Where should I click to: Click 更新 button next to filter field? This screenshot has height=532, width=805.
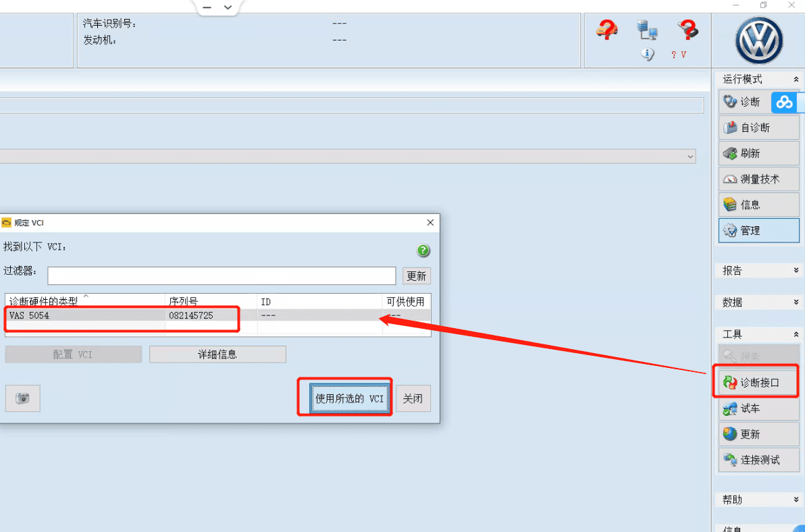(417, 276)
